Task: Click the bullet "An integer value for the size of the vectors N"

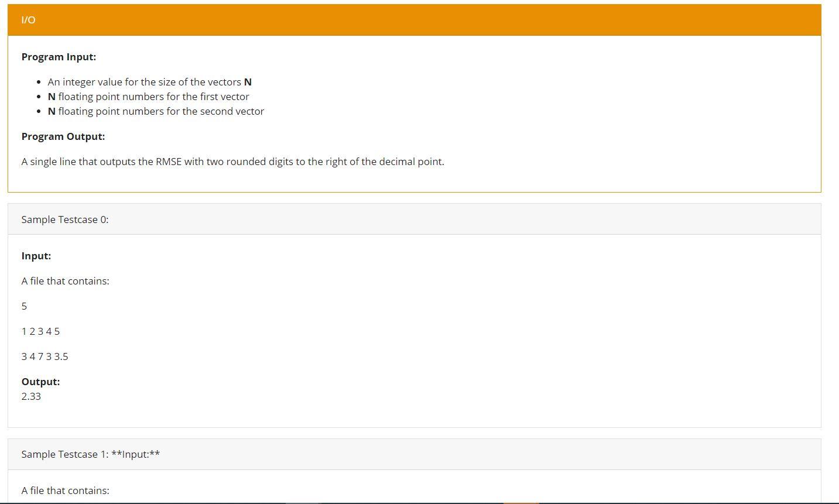Action: [x=150, y=82]
